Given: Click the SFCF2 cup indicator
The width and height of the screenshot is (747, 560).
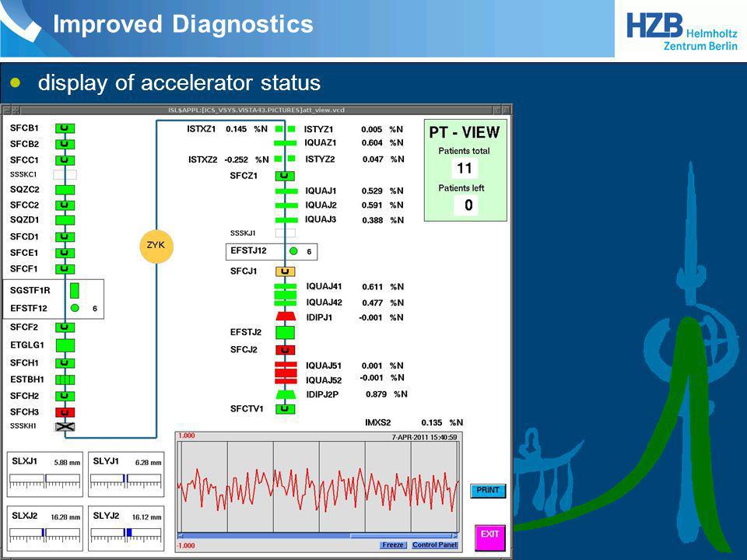Looking at the screenshot, I should (65, 327).
